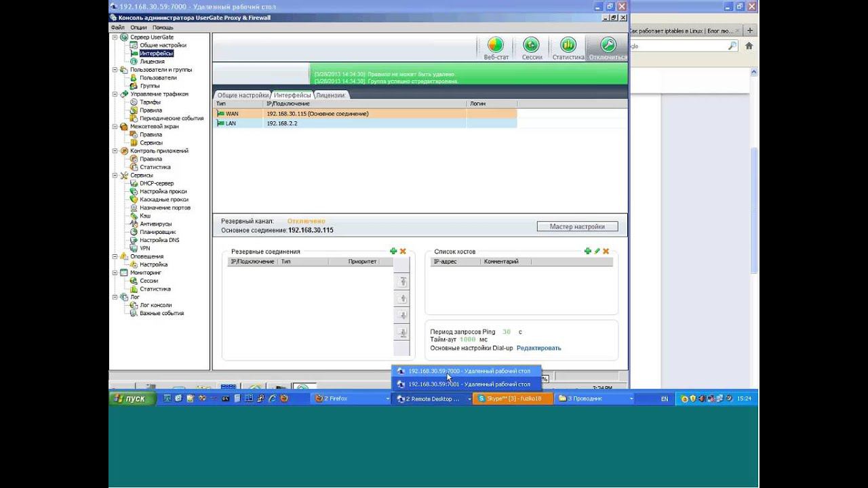Click the icon beside Тарифы
This screenshot has height=488, width=868.
coord(134,102)
